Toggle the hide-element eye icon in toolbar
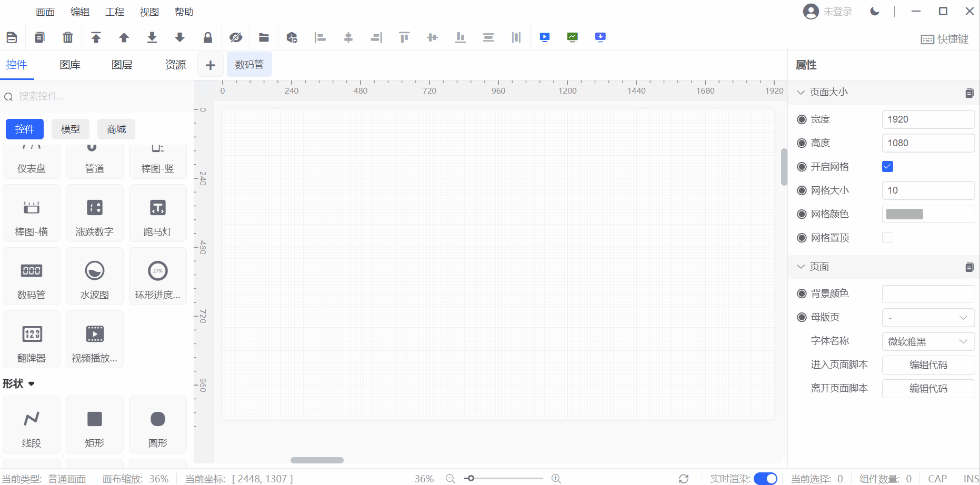The image size is (980, 485). coord(236,37)
